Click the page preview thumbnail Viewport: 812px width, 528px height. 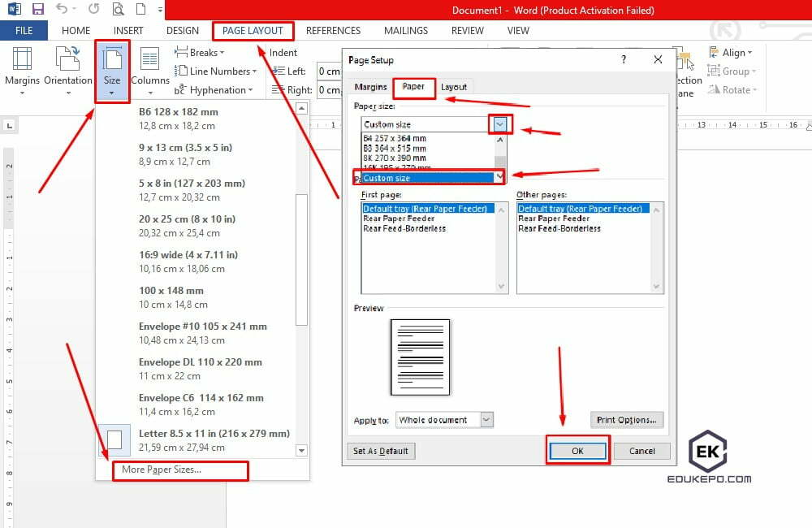pos(420,357)
